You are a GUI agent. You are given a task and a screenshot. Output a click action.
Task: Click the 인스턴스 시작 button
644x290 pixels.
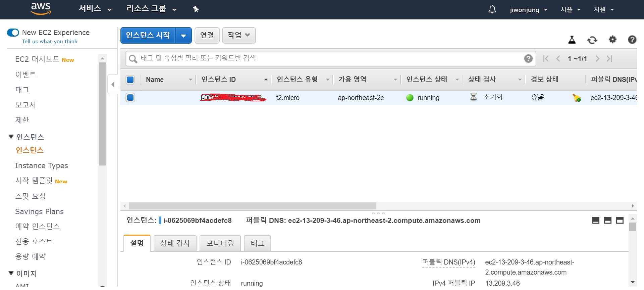(x=148, y=35)
